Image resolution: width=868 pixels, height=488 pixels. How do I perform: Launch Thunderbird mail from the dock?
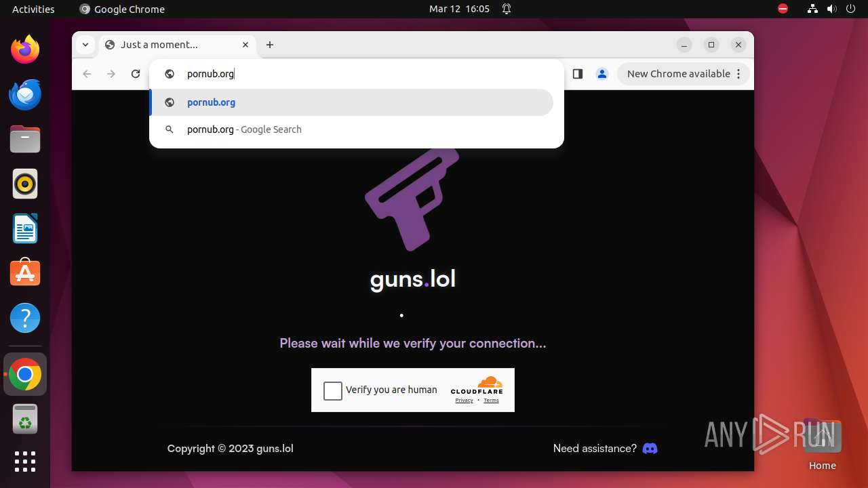tap(25, 94)
